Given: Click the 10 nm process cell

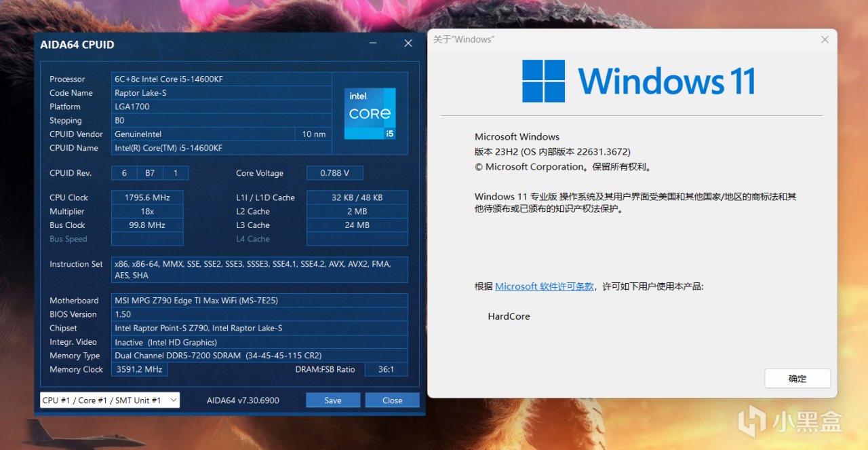Looking at the screenshot, I should point(314,134).
